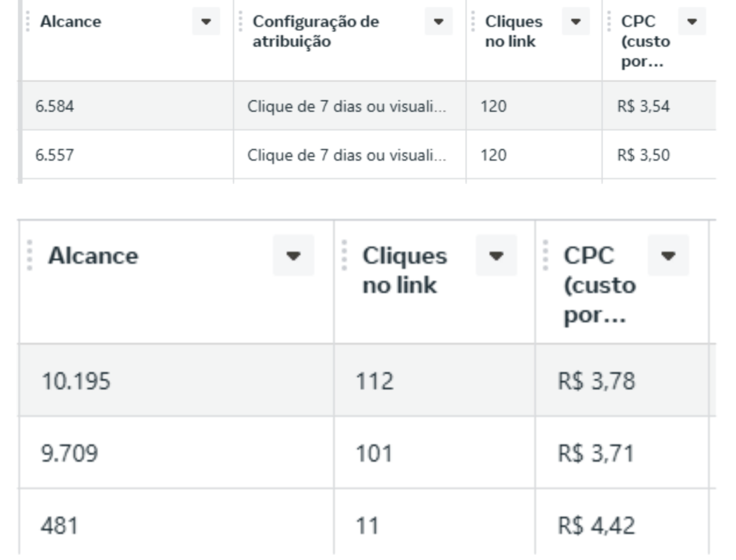The image size is (736, 560).
Task: Grab the lower CPC column drag handle
Action: click(545, 255)
